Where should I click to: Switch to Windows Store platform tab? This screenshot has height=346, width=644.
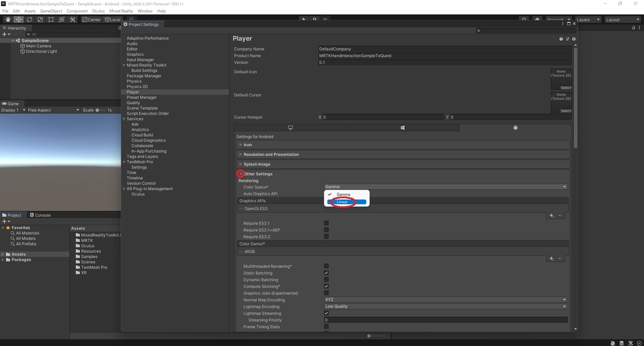[402, 128]
